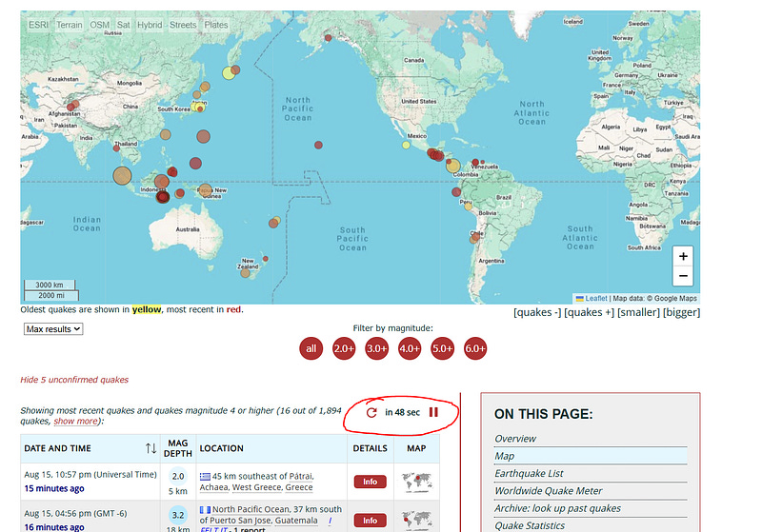762x532 pixels.
Task: Open map thumbnail for Greece quake
Action: coord(416,482)
